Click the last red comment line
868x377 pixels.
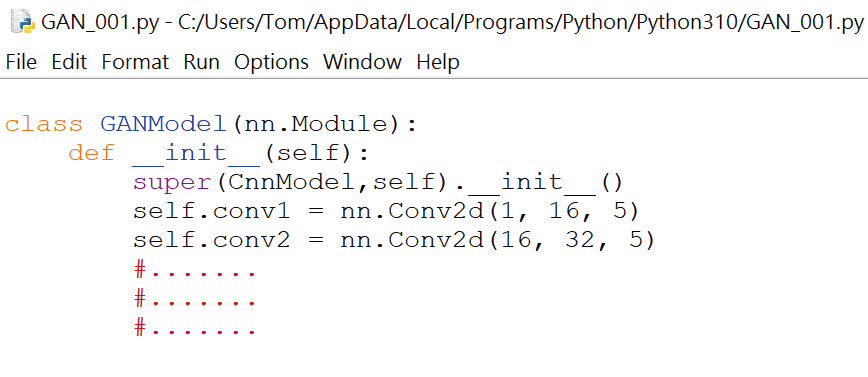coord(195,329)
